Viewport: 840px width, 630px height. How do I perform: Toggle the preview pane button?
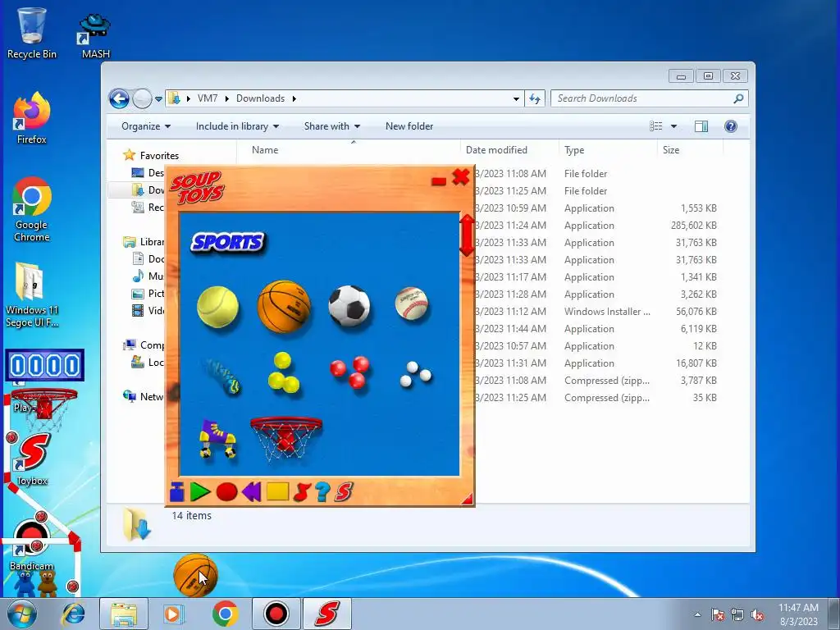point(701,126)
